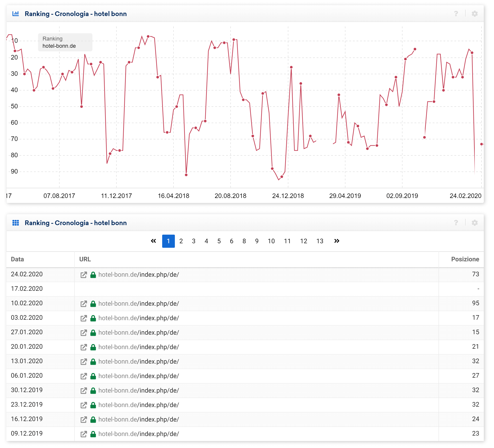This screenshot has height=448, width=494.
Task: Click the grid icon in the table header
Action: 16,223
